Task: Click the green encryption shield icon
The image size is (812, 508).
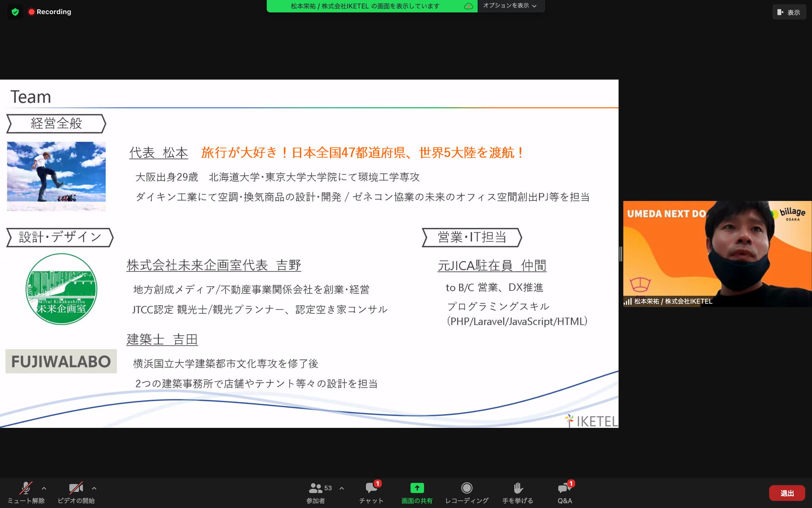Action: [15, 12]
